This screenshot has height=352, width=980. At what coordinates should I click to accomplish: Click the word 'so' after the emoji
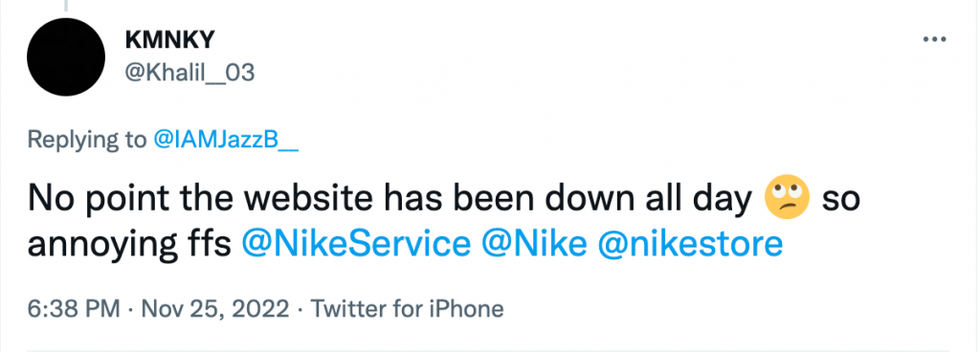[x=840, y=201]
